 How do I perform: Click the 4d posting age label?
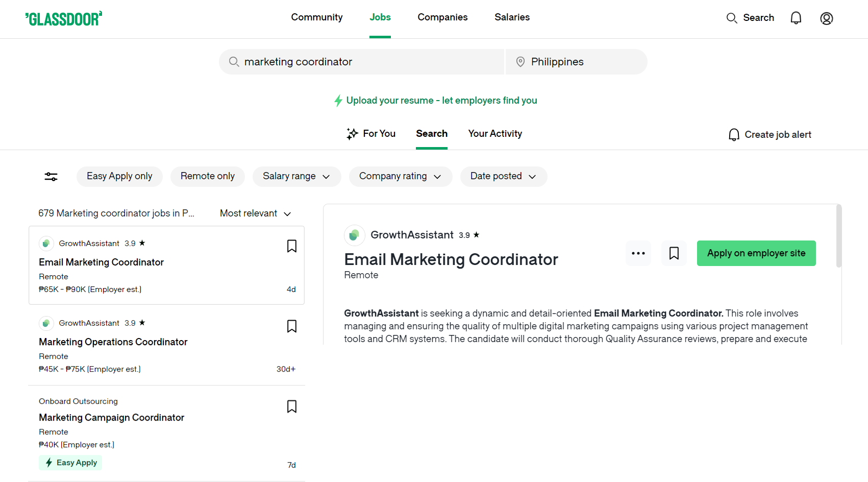pos(291,290)
